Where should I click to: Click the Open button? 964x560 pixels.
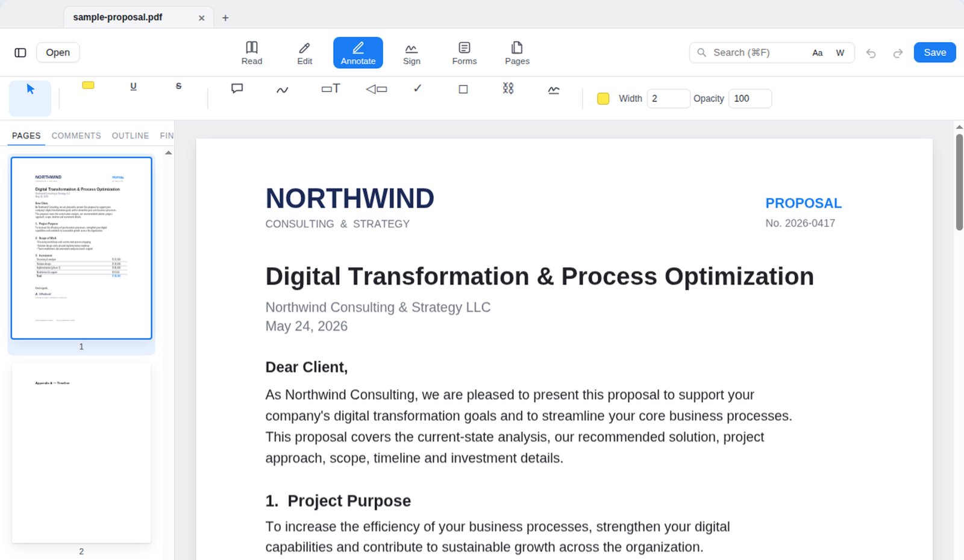58,52
